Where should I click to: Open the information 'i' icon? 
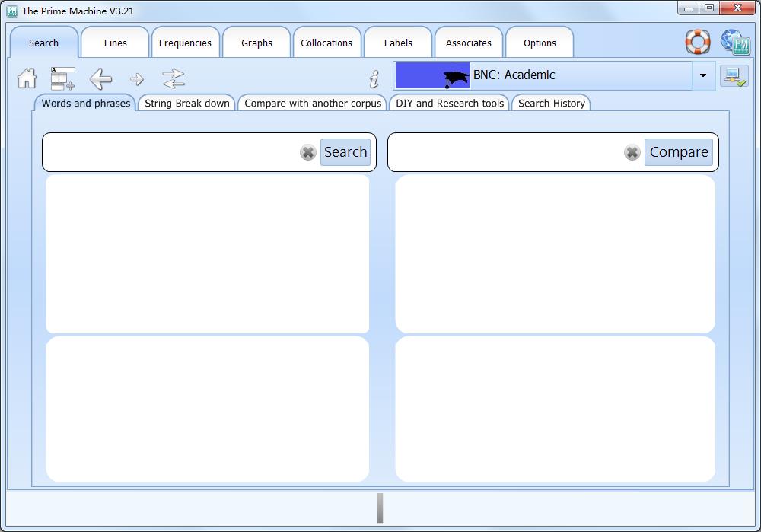[x=374, y=78]
